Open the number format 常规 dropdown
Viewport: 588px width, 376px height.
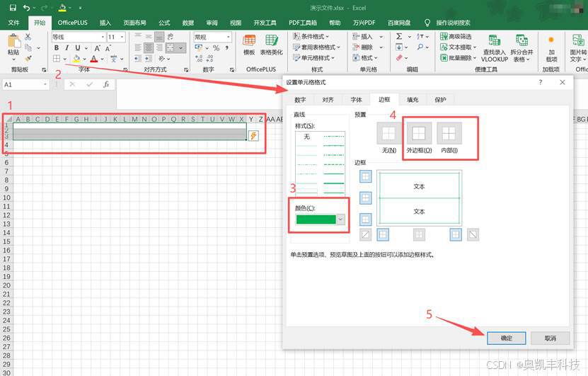228,37
